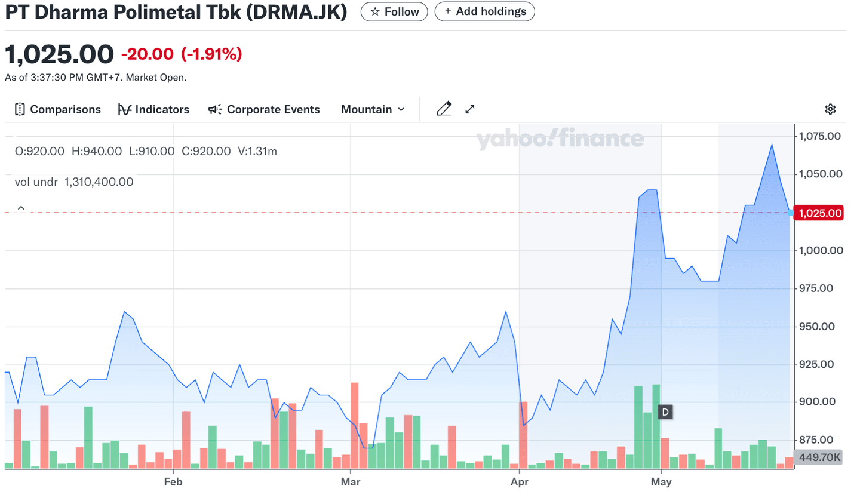Click the star icon on Follow button
860x504 pixels.
coord(375,11)
